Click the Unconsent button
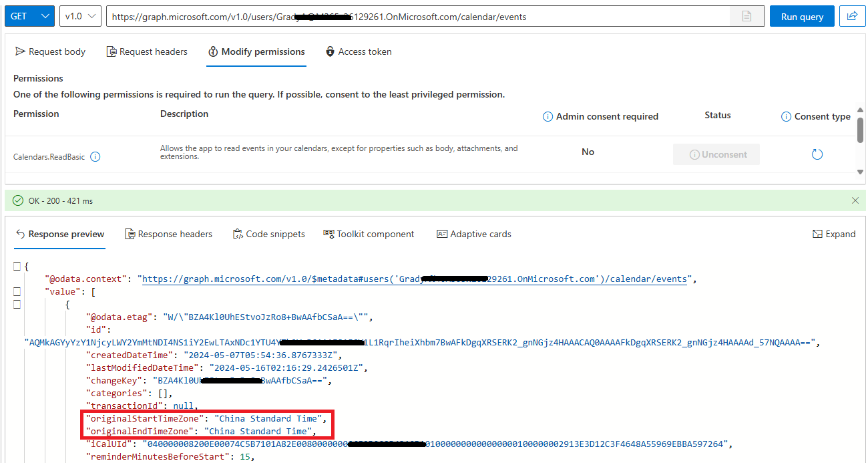868x463 pixels. [x=716, y=154]
